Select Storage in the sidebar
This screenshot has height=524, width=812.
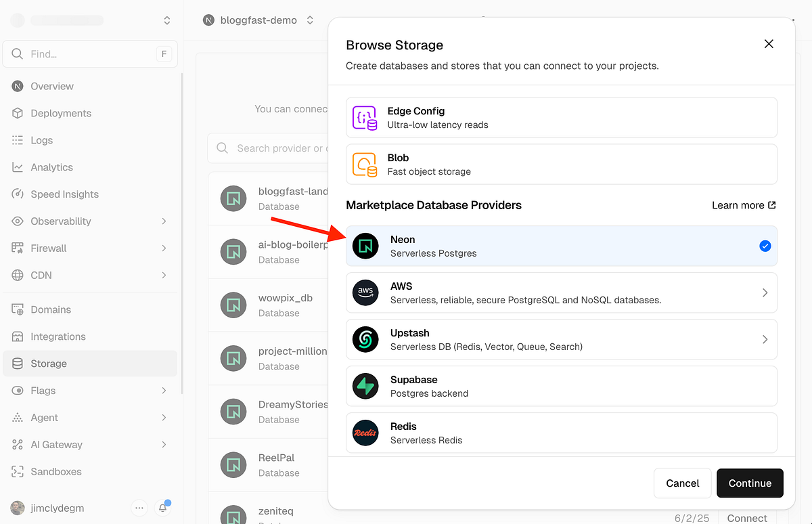point(90,364)
